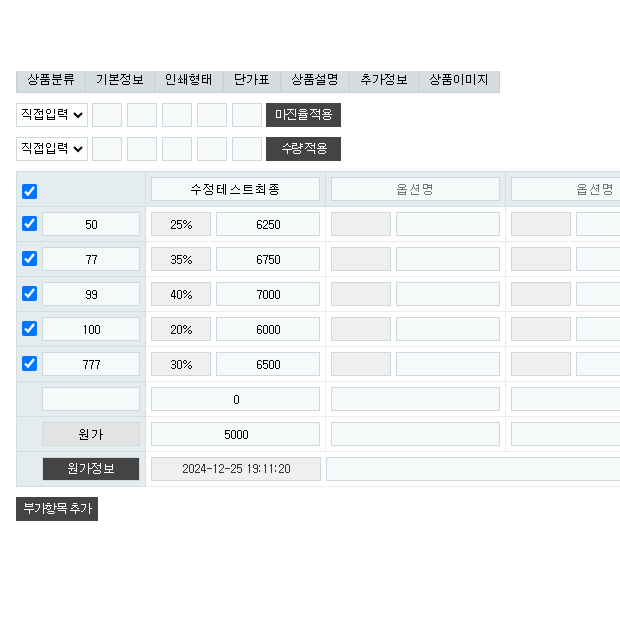The width and height of the screenshot is (620, 620).
Task: Click the 원가정보 button
Action: [x=90, y=469]
